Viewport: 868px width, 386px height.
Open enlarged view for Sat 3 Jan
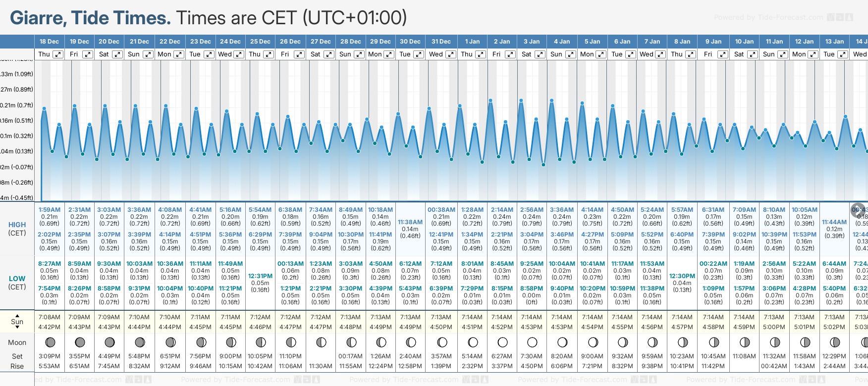click(x=540, y=54)
